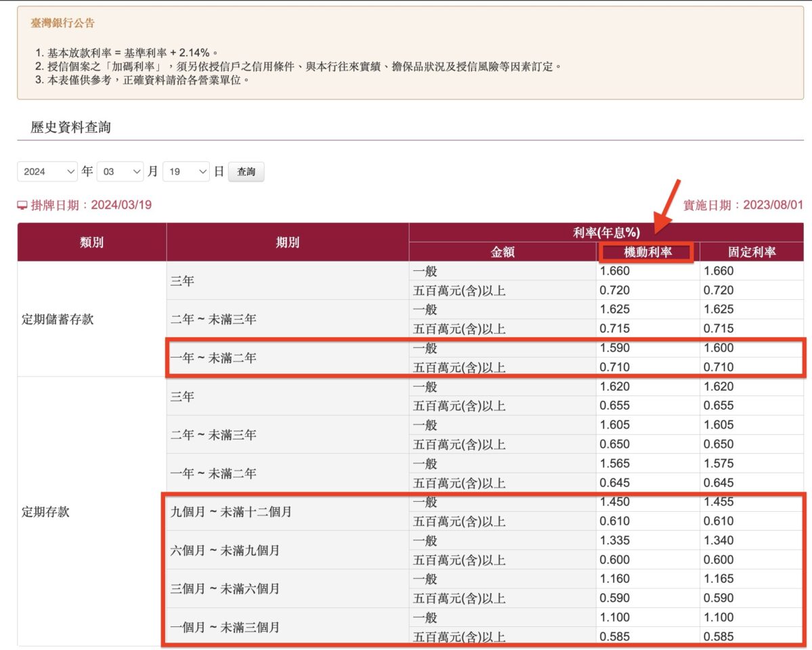Click 機動利率 0.585 in 一個月 ~ 未滿三個月 row
The height and width of the screenshot is (650, 812).
(615, 637)
